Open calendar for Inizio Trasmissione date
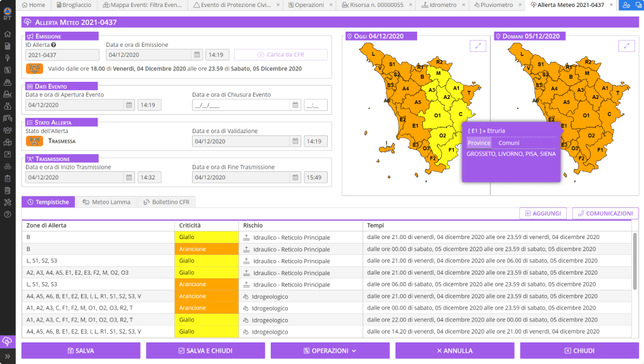Screen dimensions: 644x364 click(129, 177)
